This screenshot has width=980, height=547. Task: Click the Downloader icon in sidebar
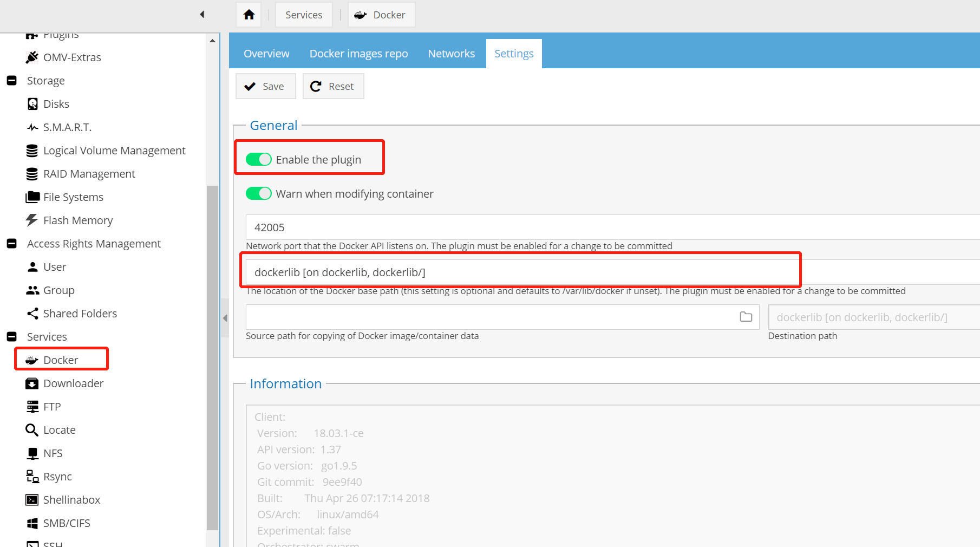[x=32, y=383]
